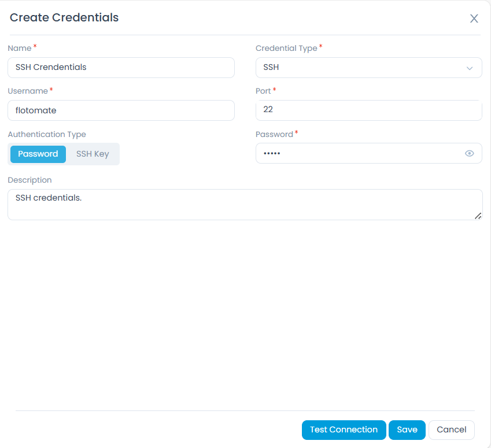
Task: Hide the password dots with the eye toggle
Action: 470,153
